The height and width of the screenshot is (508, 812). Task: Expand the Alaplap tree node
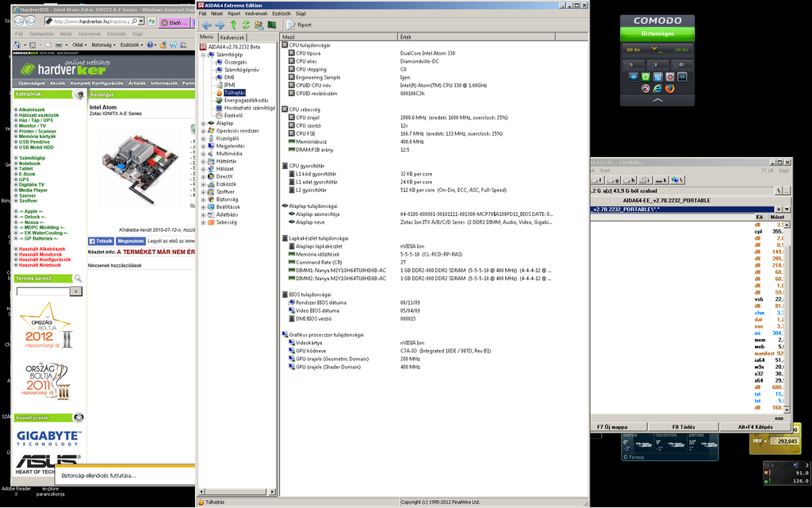pyautogui.click(x=203, y=123)
